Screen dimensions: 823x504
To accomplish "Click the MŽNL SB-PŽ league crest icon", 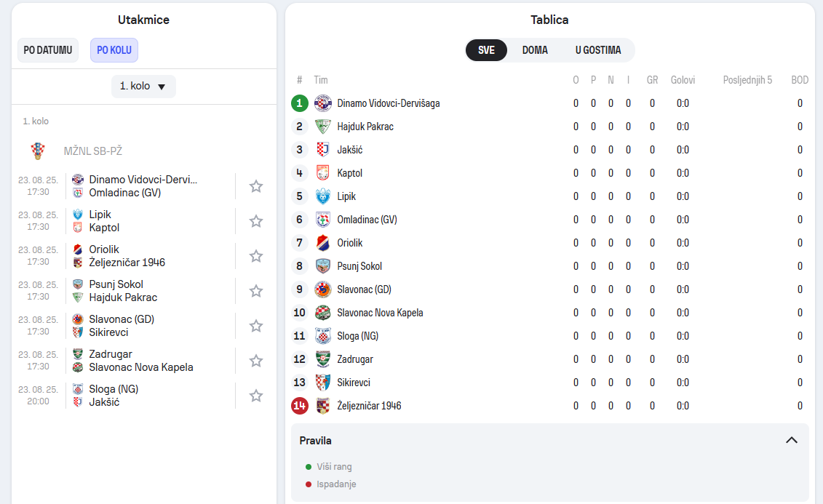I will pyautogui.click(x=38, y=151).
